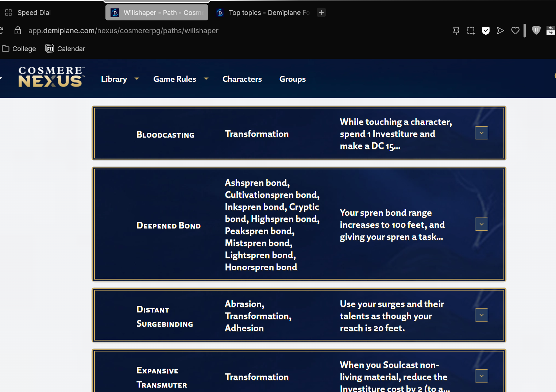Bookmark page with the heart icon
This screenshot has height=392, width=556.
pyautogui.click(x=515, y=31)
